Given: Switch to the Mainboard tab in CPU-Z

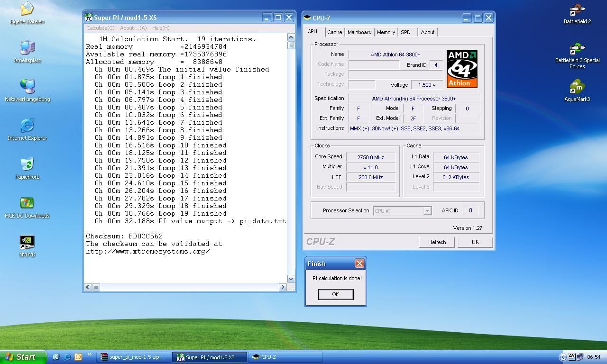Looking at the screenshot, I should [x=359, y=32].
